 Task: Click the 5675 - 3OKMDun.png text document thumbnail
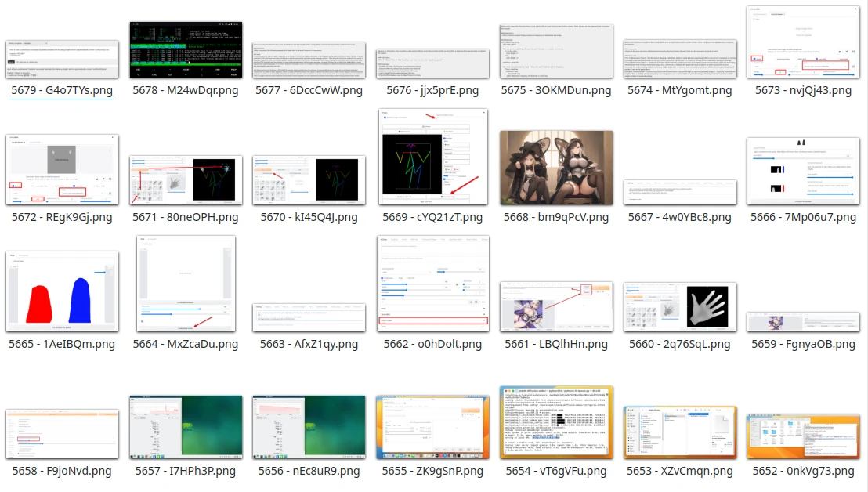tap(557, 50)
